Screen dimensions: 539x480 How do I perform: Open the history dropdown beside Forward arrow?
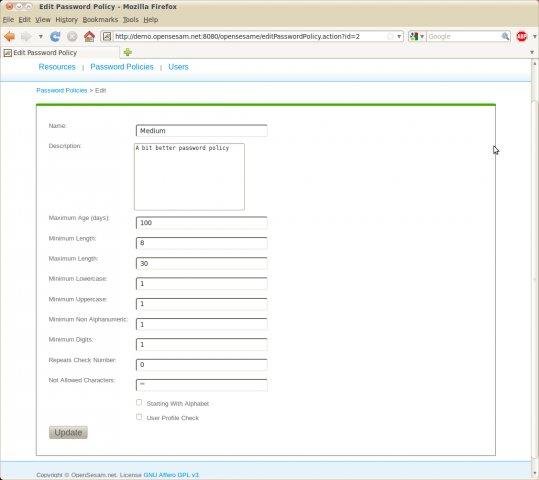point(41,36)
